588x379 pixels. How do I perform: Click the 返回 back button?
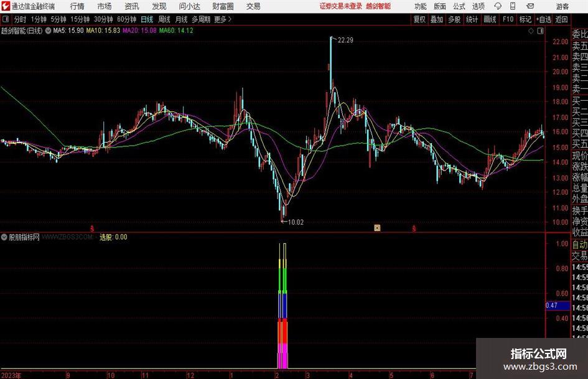tap(561, 19)
